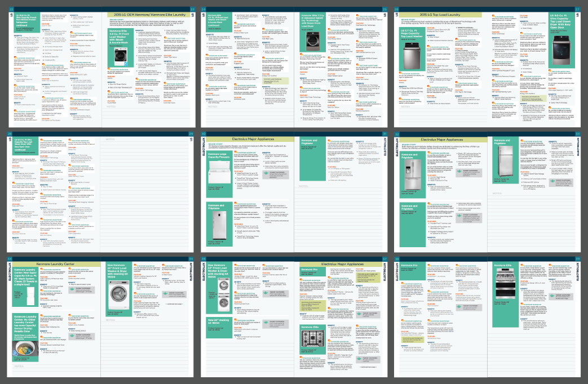Open the pages 38–39 spread thumbnail
Screen dimensions: 588x384
click(x=488, y=317)
